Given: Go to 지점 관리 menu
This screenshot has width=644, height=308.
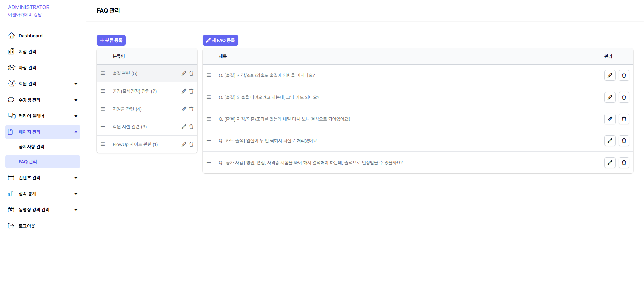Looking at the screenshot, I should (x=28, y=52).
